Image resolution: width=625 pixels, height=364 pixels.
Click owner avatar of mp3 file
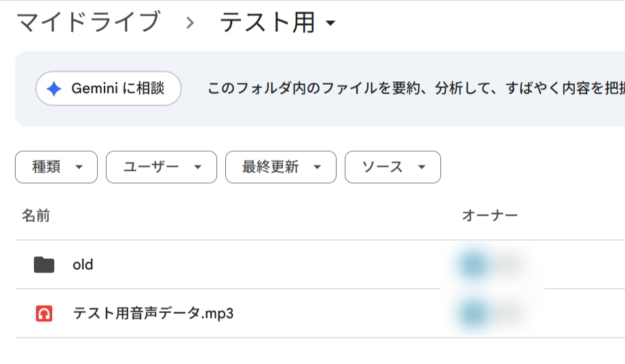click(x=474, y=314)
